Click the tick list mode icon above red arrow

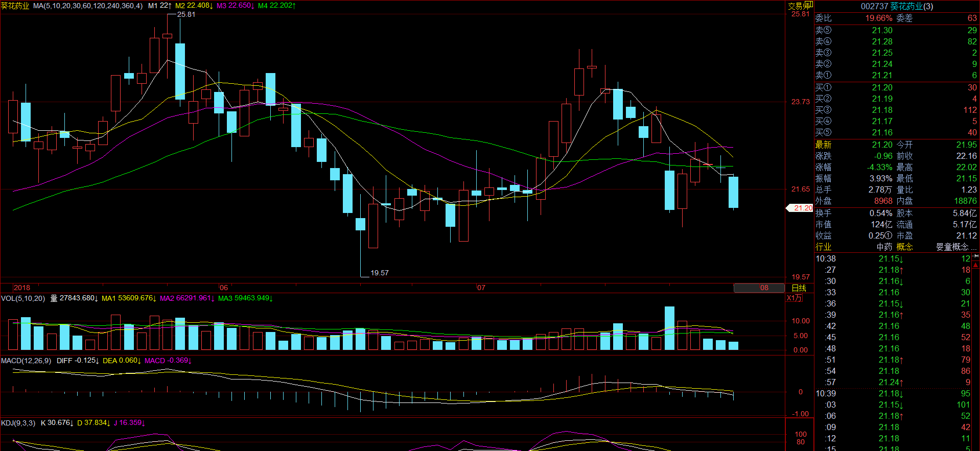976,256
